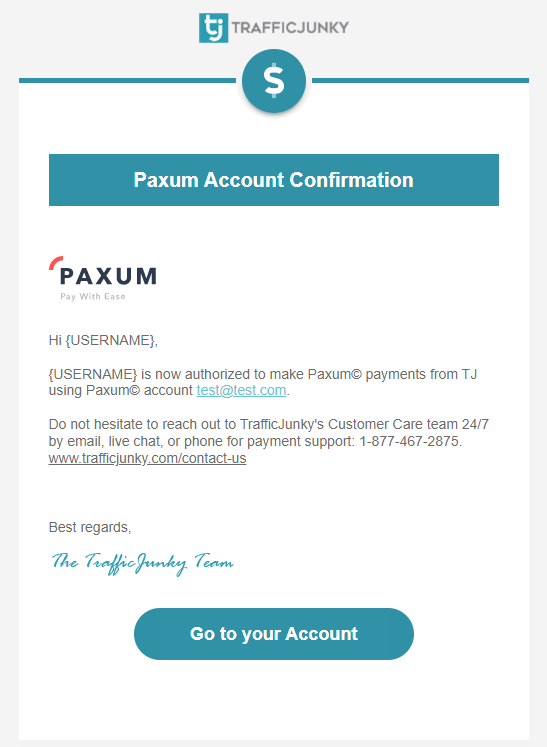Click The TrafficJunky Team handwritten signature

[142, 563]
